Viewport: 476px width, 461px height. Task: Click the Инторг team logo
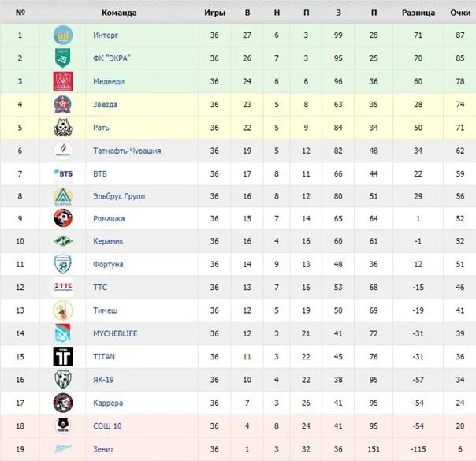[63, 35]
